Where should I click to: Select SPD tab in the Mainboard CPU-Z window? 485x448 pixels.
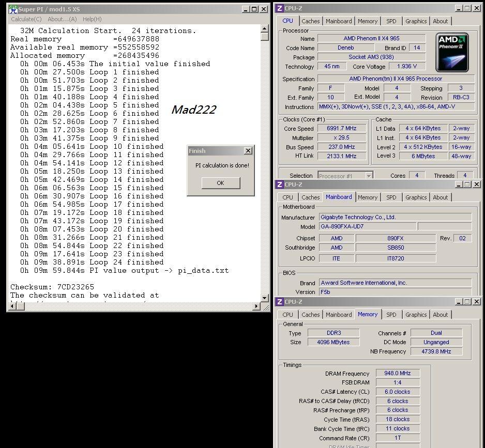pyautogui.click(x=391, y=197)
